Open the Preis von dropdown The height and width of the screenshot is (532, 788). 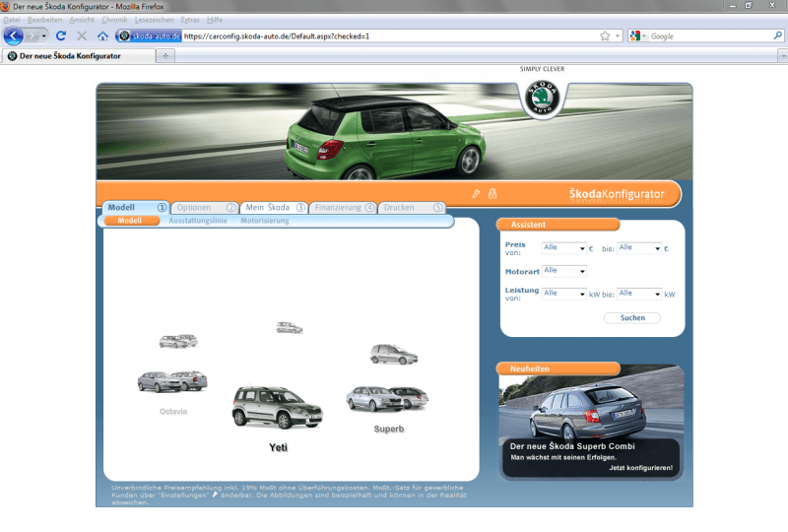pyautogui.click(x=563, y=248)
